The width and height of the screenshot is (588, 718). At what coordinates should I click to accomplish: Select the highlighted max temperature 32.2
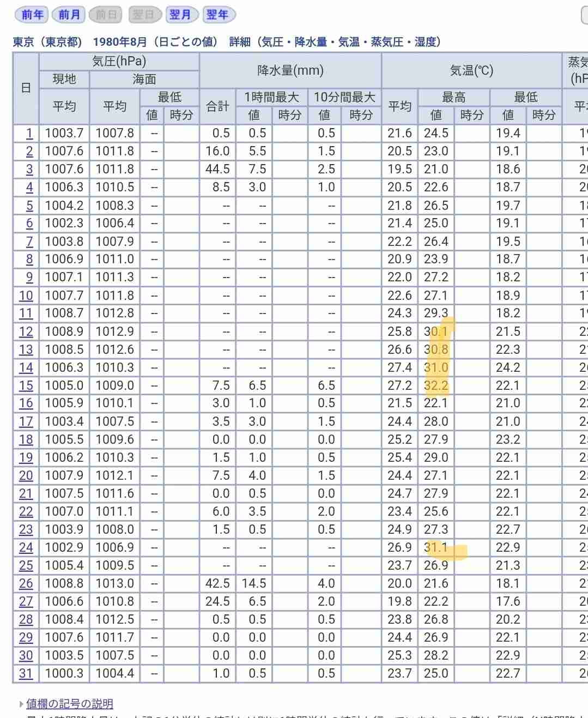(436, 385)
